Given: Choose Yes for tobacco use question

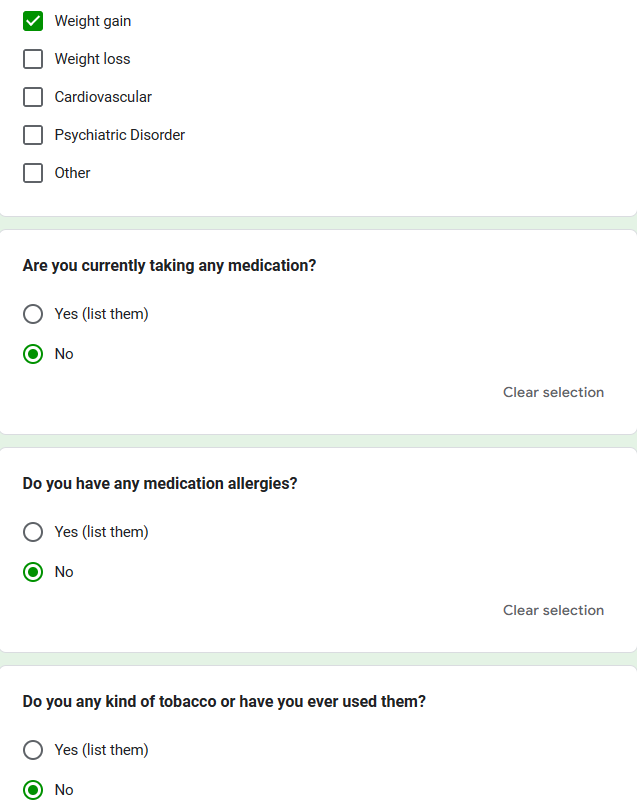Looking at the screenshot, I should pos(33,750).
